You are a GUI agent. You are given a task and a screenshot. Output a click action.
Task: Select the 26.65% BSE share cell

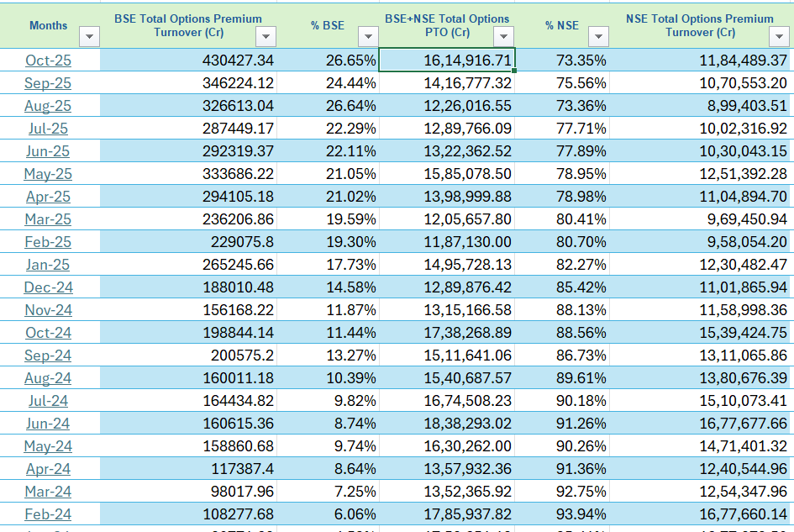click(329, 61)
